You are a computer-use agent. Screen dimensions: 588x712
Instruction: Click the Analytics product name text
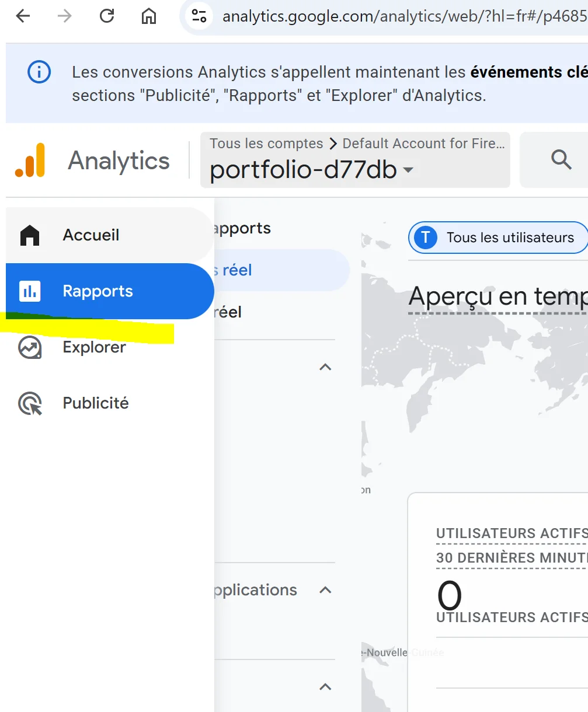119,160
